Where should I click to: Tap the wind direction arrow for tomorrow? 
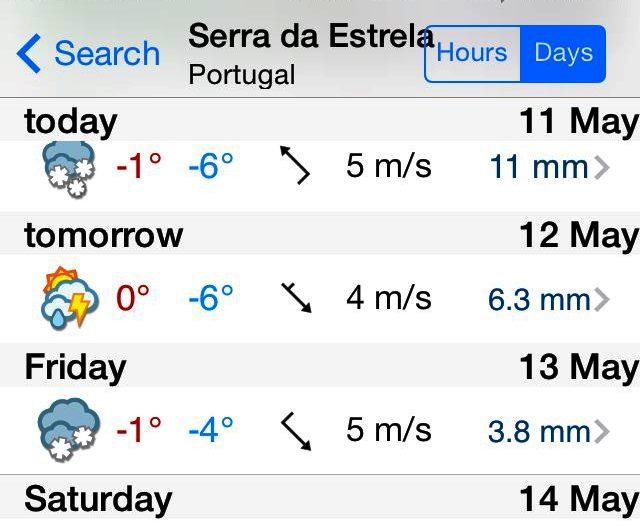[x=296, y=297]
